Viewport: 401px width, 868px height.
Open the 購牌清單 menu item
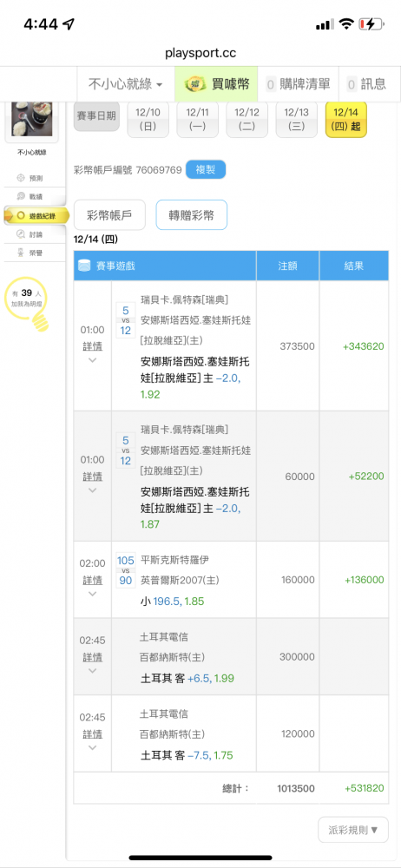coord(299,84)
